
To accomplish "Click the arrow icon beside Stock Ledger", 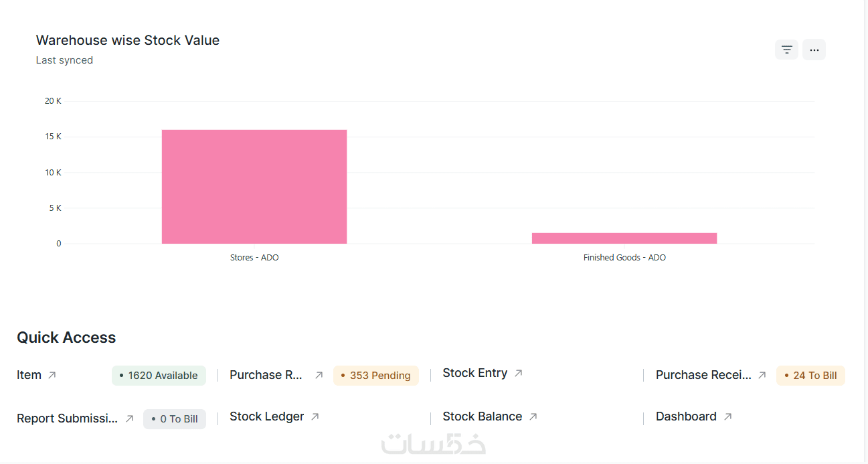I will (315, 417).
